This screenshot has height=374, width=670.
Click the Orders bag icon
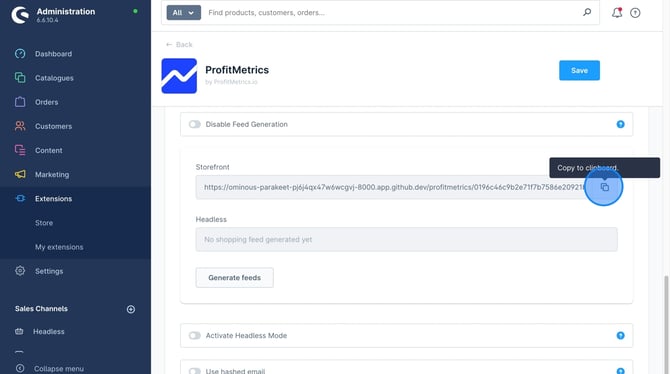(x=20, y=102)
